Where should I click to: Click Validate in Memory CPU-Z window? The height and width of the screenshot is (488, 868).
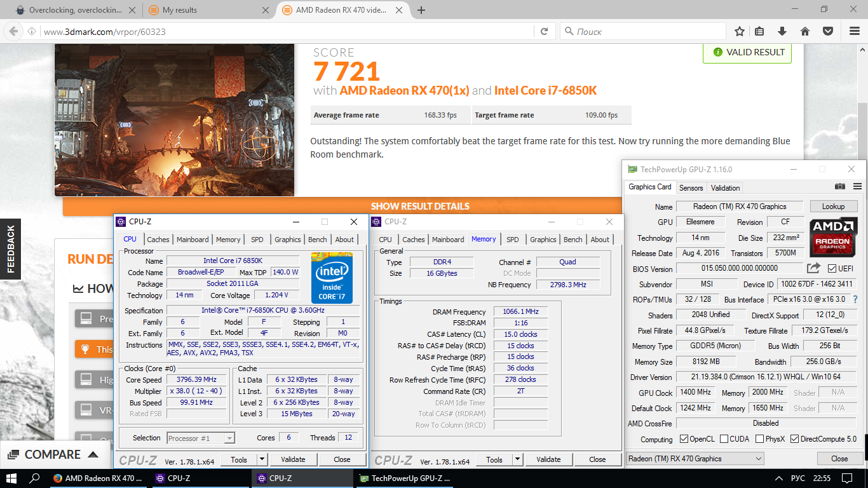click(548, 459)
